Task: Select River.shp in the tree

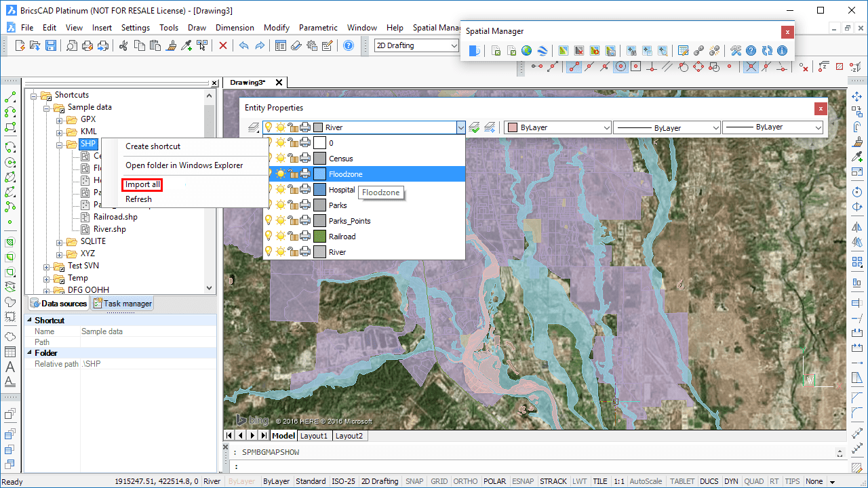Action: 110,229
